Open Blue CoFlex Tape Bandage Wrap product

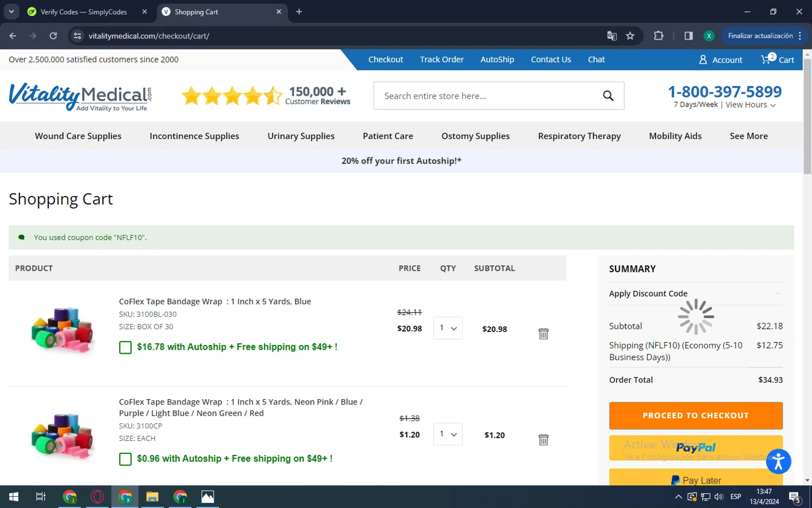(x=215, y=302)
